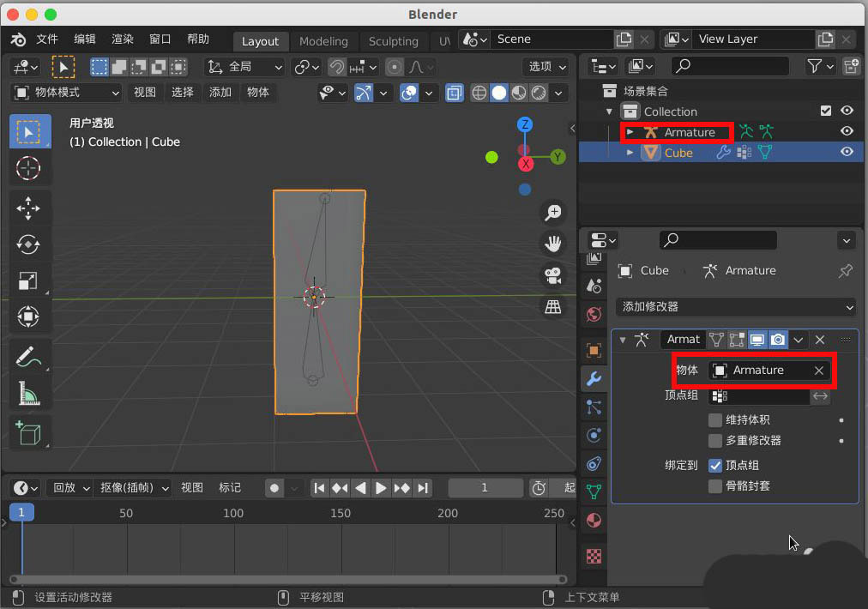Click the zoom view magnifier icon
The width and height of the screenshot is (868, 609).
552,212
